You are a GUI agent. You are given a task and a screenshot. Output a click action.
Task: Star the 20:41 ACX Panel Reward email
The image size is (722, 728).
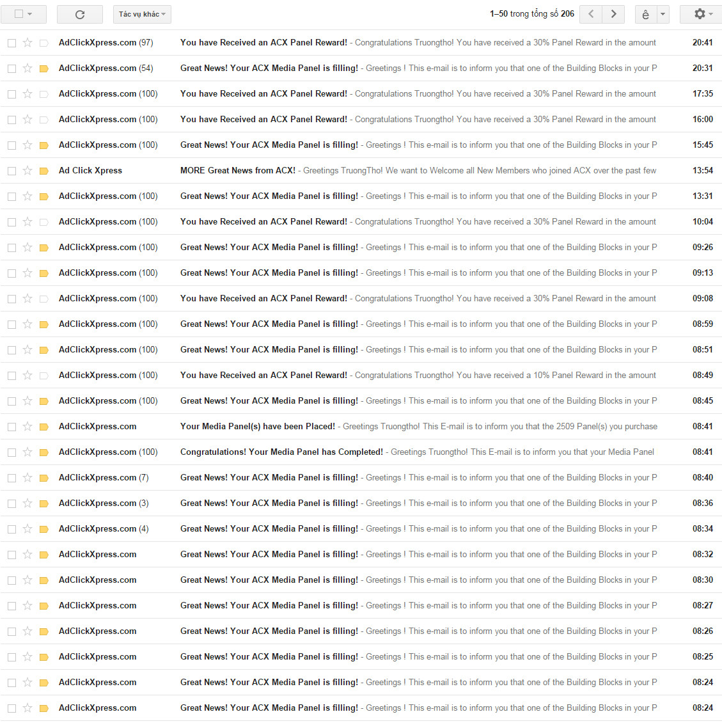click(27, 43)
